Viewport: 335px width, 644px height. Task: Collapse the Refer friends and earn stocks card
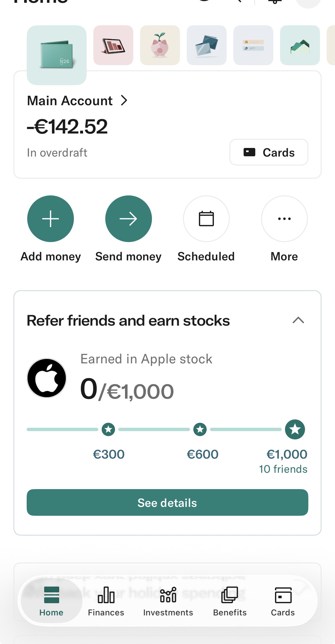click(x=298, y=320)
